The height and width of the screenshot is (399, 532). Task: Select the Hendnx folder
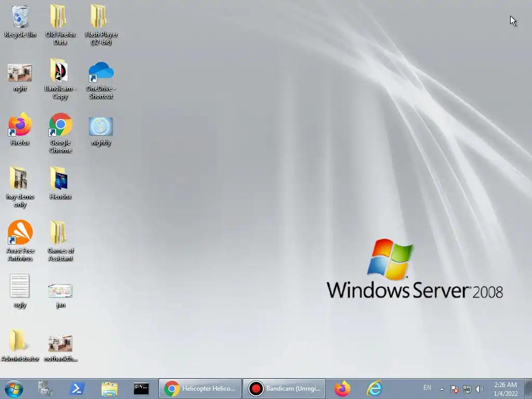coord(60,183)
